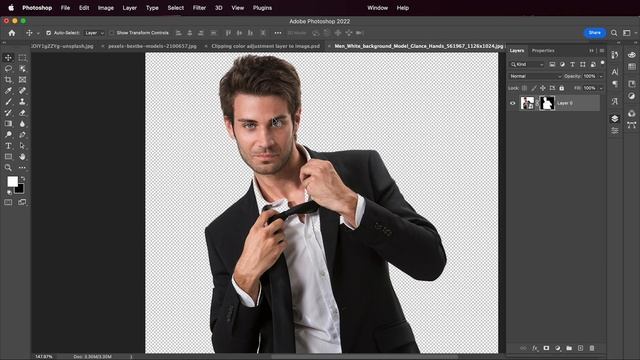Select the Frame tool
Viewport: 640px width, 360px height.
pyautogui.click(x=22, y=80)
